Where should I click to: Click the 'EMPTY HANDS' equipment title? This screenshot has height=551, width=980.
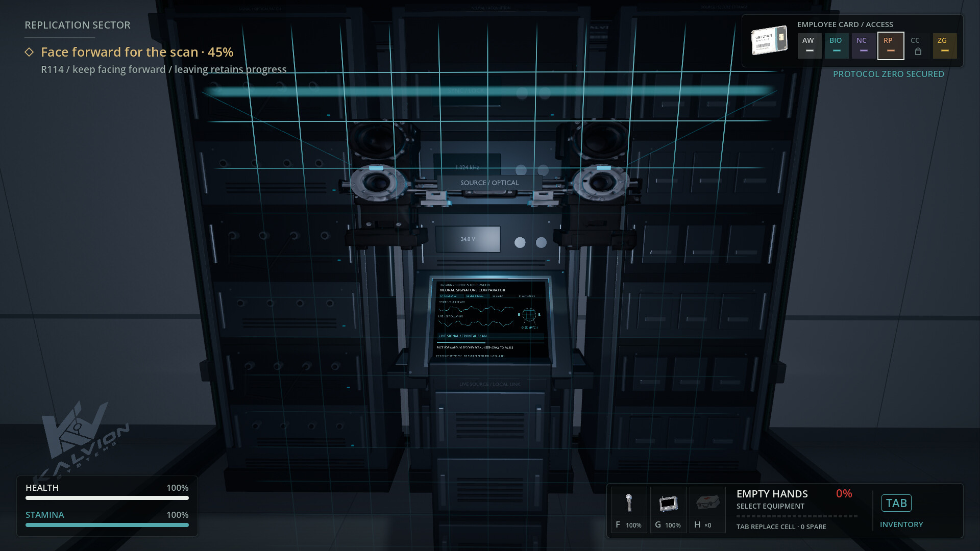click(772, 494)
